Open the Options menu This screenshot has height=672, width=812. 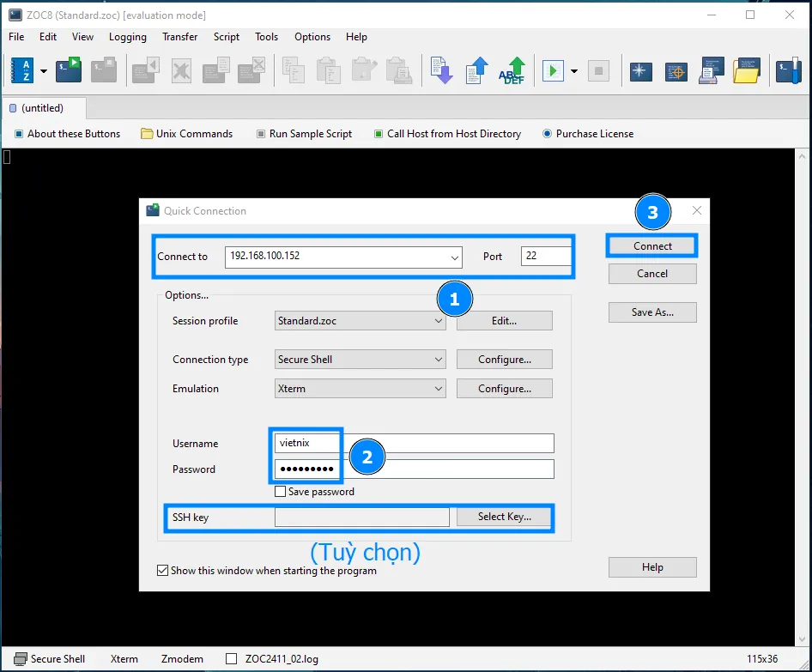[x=312, y=37]
